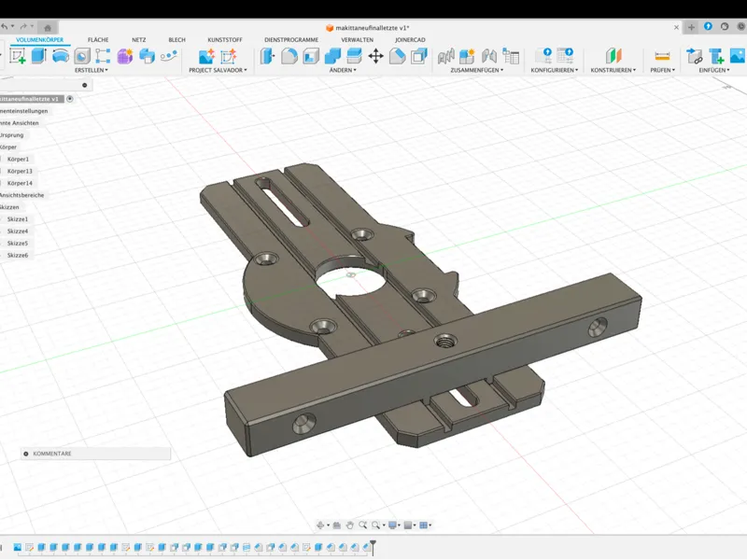Switch to the BLECH tab
Image resolution: width=747 pixels, height=560 pixels.
pyautogui.click(x=176, y=40)
